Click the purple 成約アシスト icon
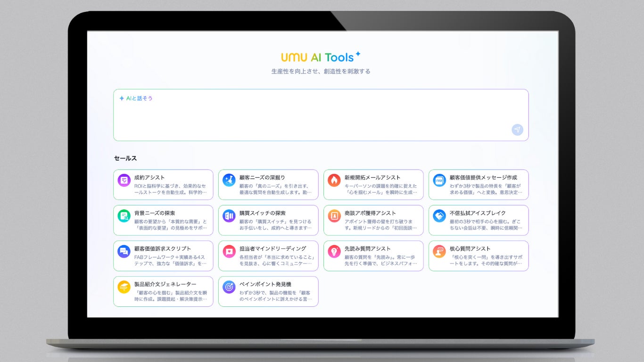Viewport: 644px width, 362px height. coord(124,180)
